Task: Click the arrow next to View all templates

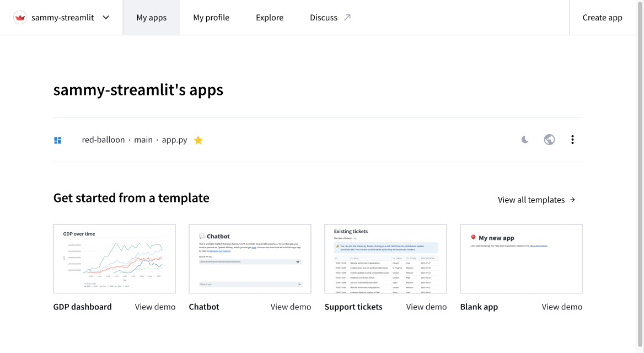Action: pyautogui.click(x=572, y=200)
